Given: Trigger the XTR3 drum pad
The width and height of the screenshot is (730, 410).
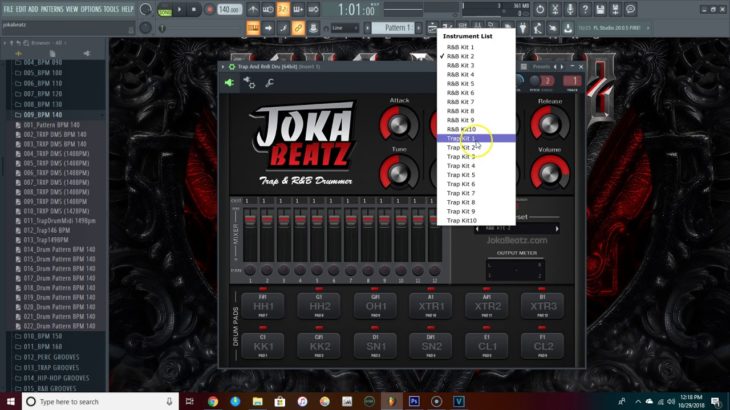Looking at the screenshot, I should coord(543,305).
